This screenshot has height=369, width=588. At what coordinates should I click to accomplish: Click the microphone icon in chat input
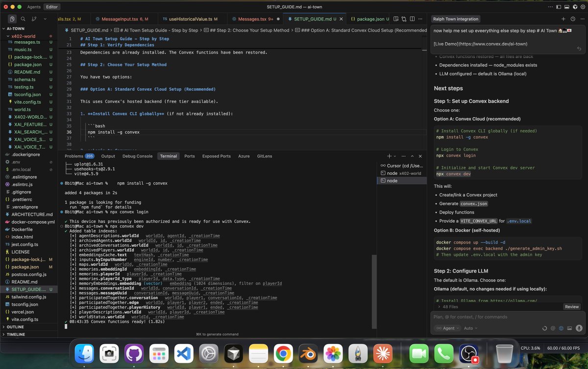pyautogui.click(x=579, y=328)
